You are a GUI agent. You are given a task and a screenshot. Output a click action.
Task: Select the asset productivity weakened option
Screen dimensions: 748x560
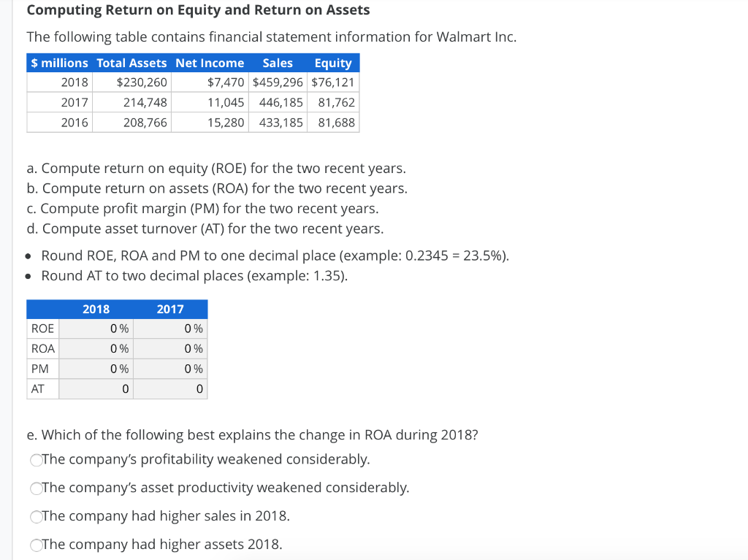37,488
